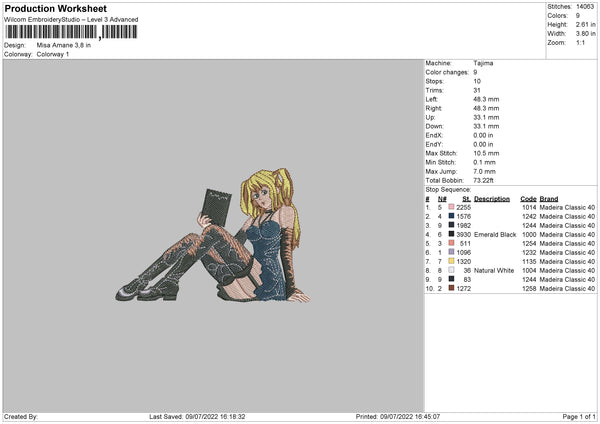Click thread code 1242
Viewport: 600px width, 424px height.
click(529, 216)
